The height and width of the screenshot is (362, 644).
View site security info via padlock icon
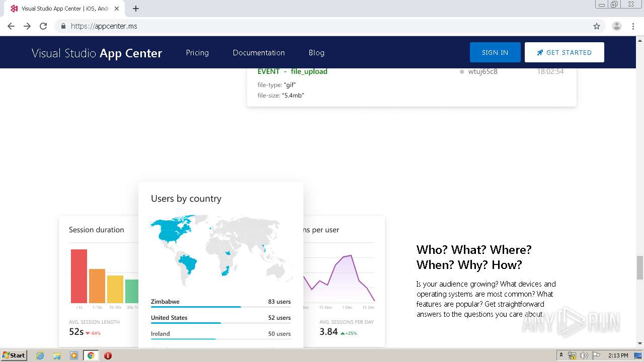[x=63, y=26]
